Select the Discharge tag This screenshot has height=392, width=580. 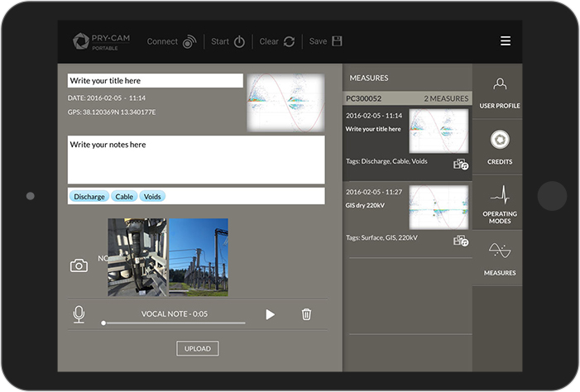coord(89,196)
